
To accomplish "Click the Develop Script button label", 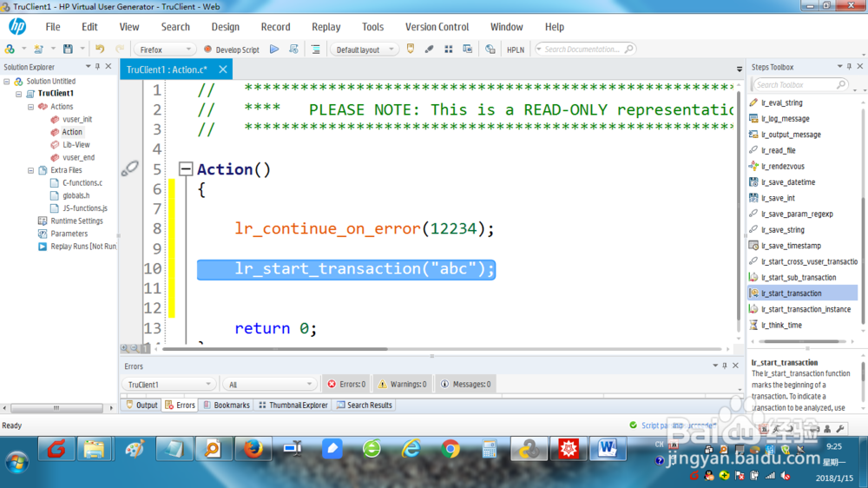I will [238, 49].
